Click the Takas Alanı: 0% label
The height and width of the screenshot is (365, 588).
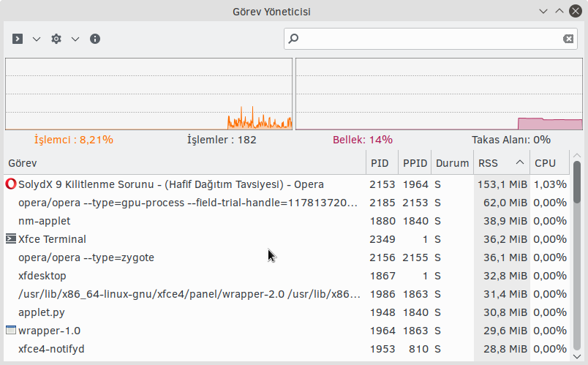(x=511, y=140)
